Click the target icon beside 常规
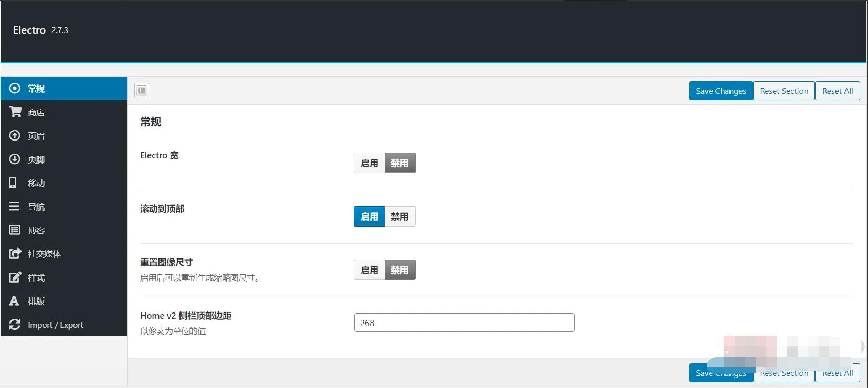Viewport: 868px width, 388px height. pos(15,88)
